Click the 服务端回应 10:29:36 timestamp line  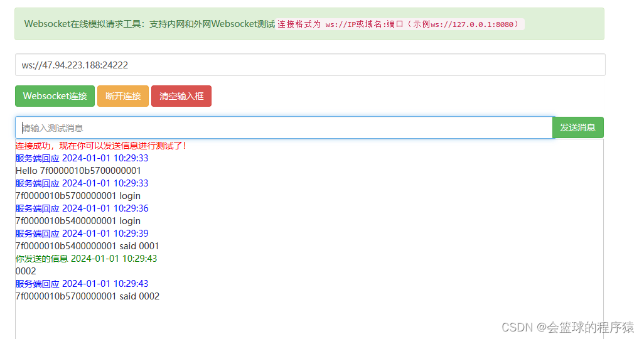[x=82, y=208]
